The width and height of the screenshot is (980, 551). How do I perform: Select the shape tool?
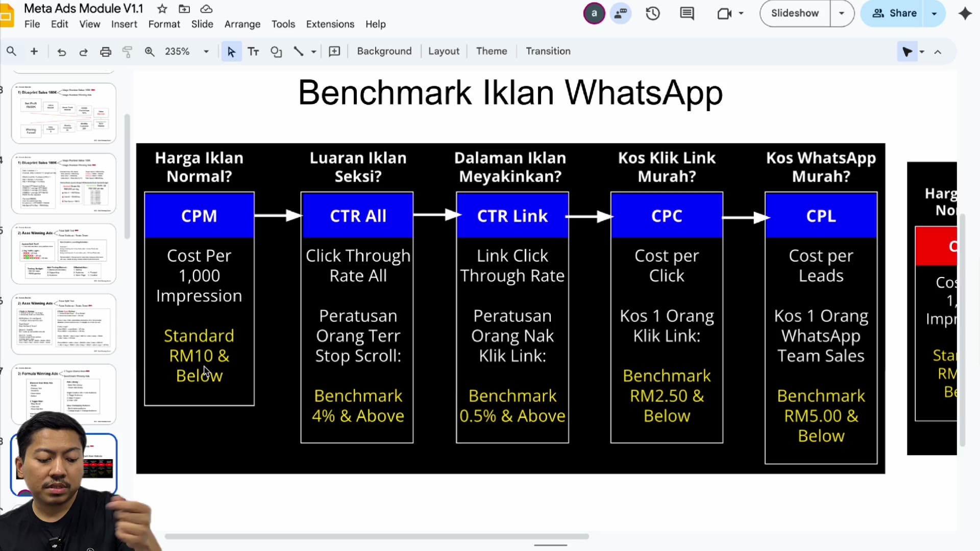[x=276, y=52]
